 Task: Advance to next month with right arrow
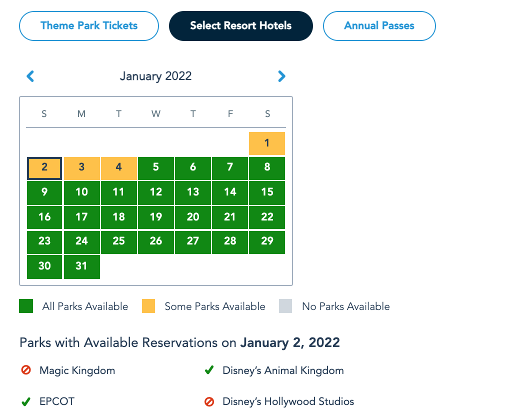pos(281,76)
